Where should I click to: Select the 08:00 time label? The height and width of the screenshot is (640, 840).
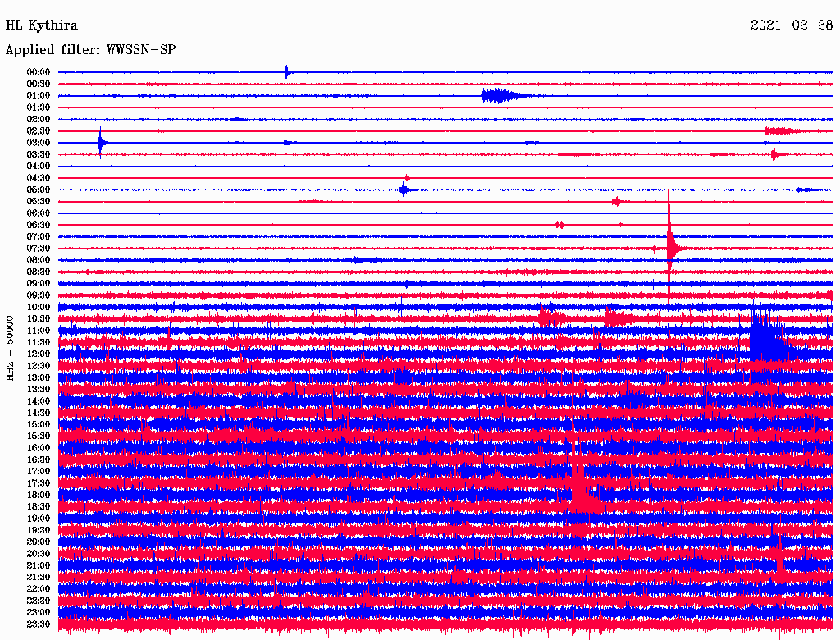tap(39, 260)
